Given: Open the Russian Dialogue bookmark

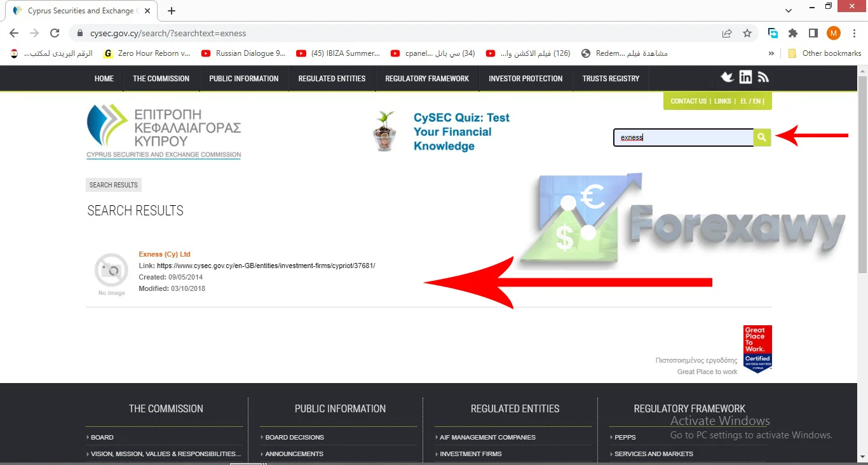Looking at the screenshot, I should [244, 53].
